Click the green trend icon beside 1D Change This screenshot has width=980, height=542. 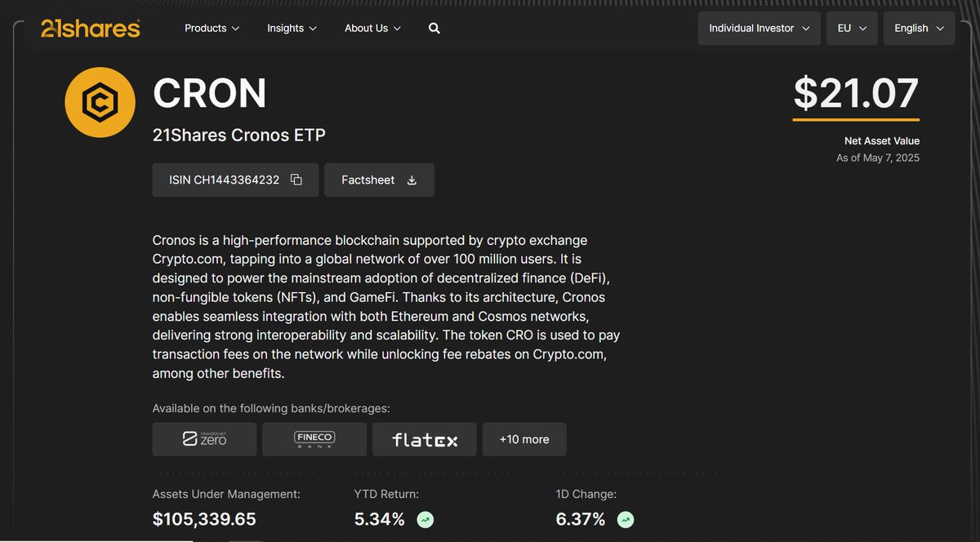pyautogui.click(x=624, y=519)
